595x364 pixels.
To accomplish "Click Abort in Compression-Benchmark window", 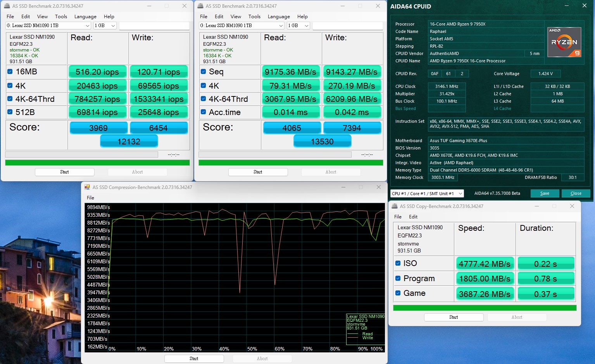I will (262, 359).
